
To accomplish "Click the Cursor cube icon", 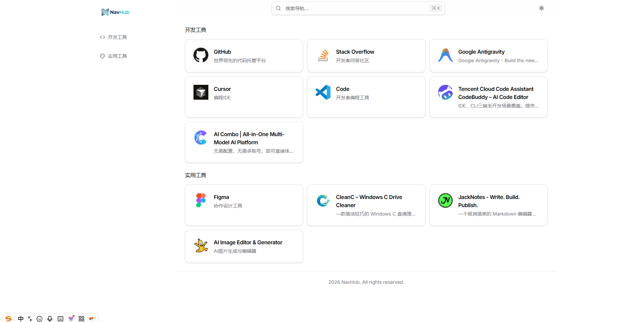I will pos(201,92).
